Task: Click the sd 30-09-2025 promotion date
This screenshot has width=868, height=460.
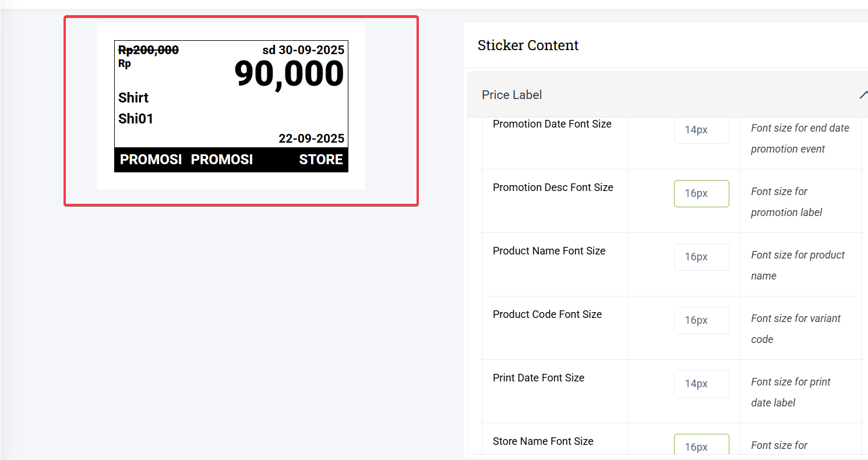Action: (x=303, y=50)
